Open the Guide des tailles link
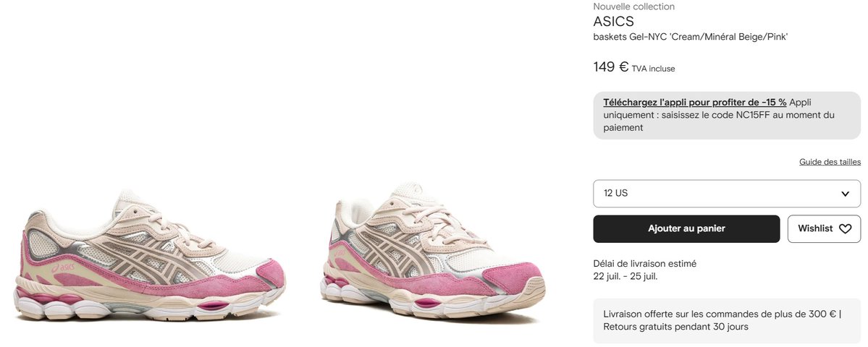Screen dimensions: 868x347 [830, 162]
